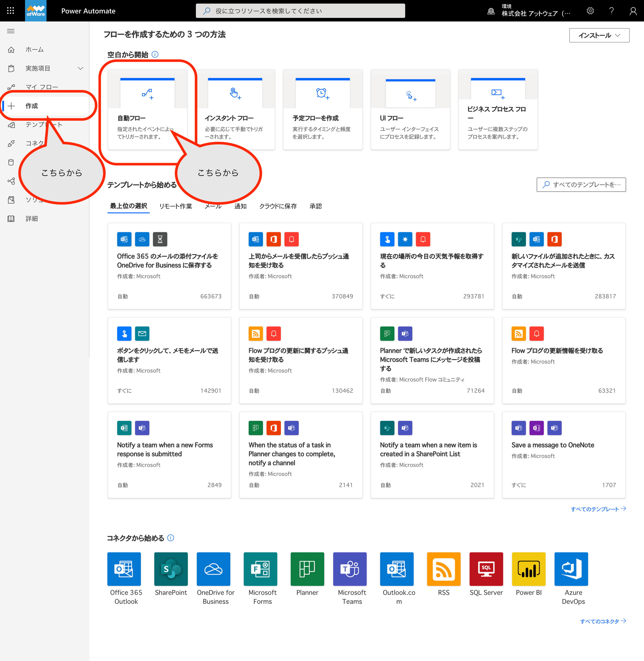Expand the インストール dropdown
This screenshot has height=661, width=644.
[599, 35]
